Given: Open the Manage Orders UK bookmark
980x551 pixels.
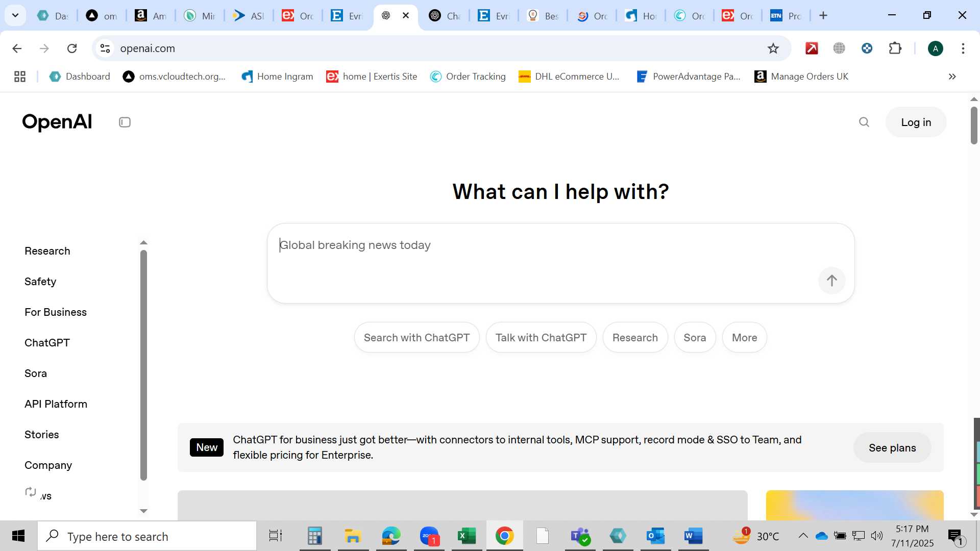Looking at the screenshot, I should (801, 77).
